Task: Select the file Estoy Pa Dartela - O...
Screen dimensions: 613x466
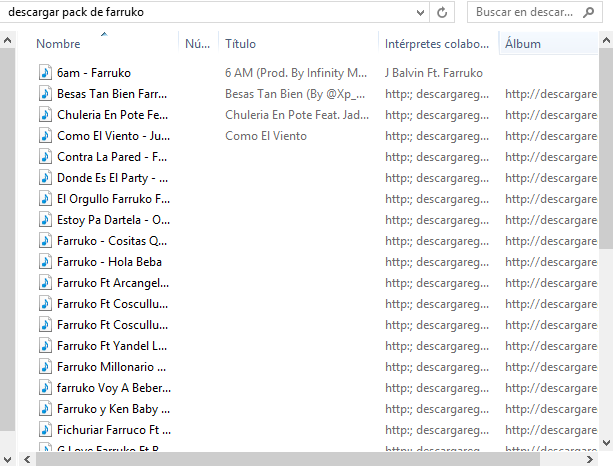Action: tap(113, 220)
